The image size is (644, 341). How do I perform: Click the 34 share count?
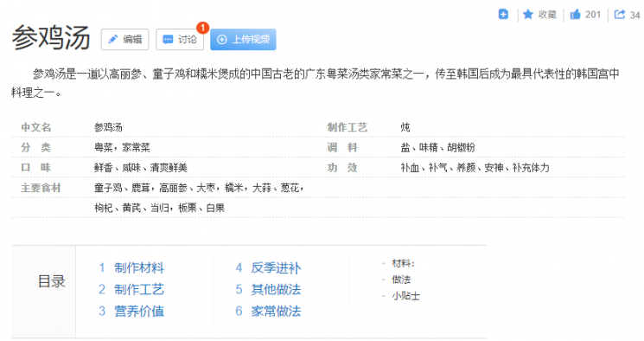[635, 16]
